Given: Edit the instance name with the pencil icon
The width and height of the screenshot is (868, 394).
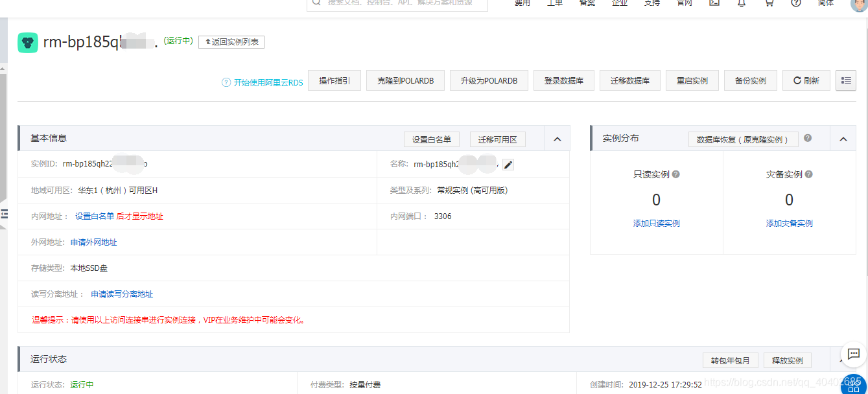Looking at the screenshot, I should click(x=508, y=165).
